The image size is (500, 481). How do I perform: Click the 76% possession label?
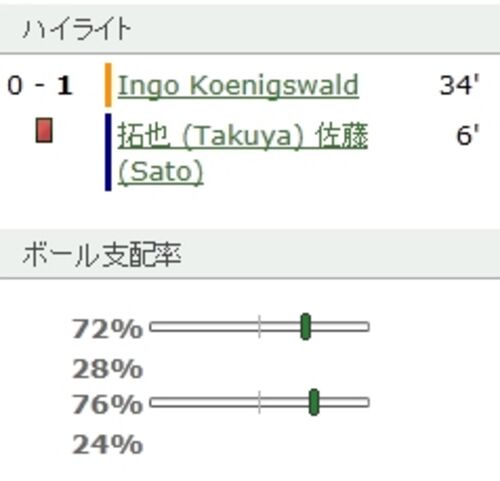[108, 404]
